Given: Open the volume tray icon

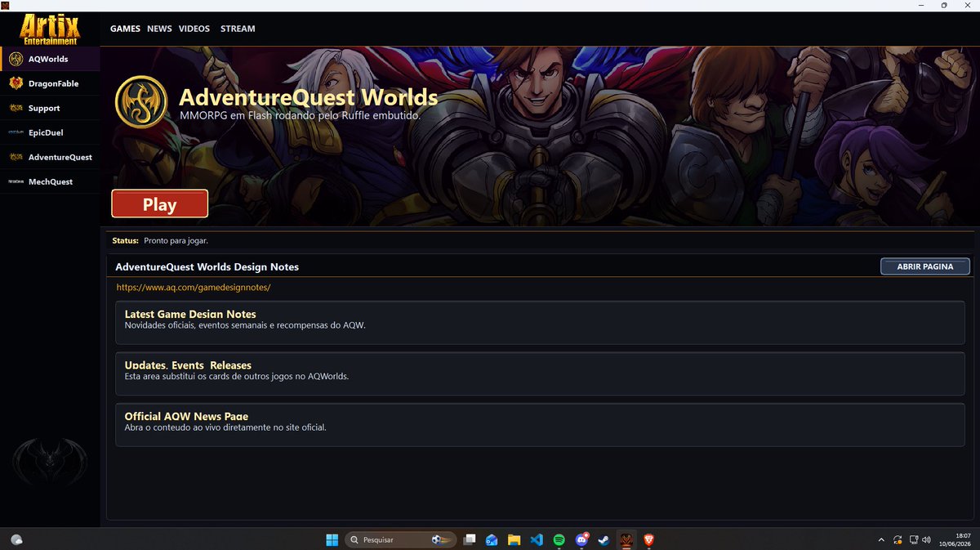Looking at the screenshot, I should pyautogui.click(x=926, y=539).
